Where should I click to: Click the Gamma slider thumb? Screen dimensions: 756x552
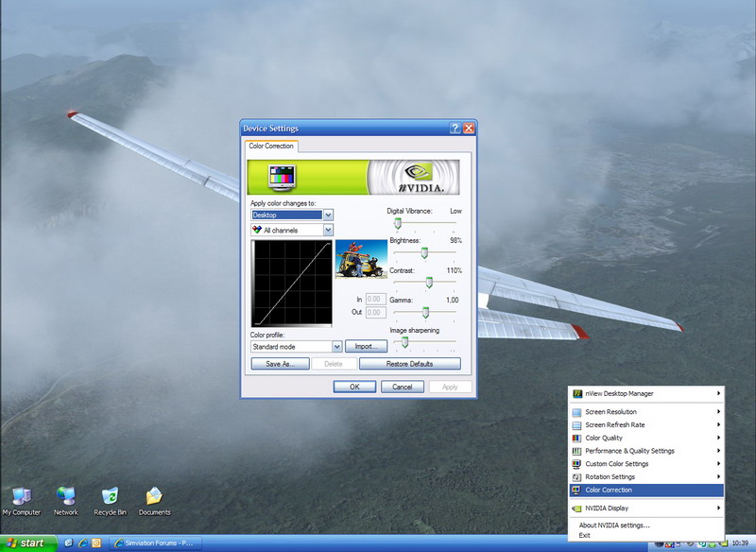click(x=425, y=311)
